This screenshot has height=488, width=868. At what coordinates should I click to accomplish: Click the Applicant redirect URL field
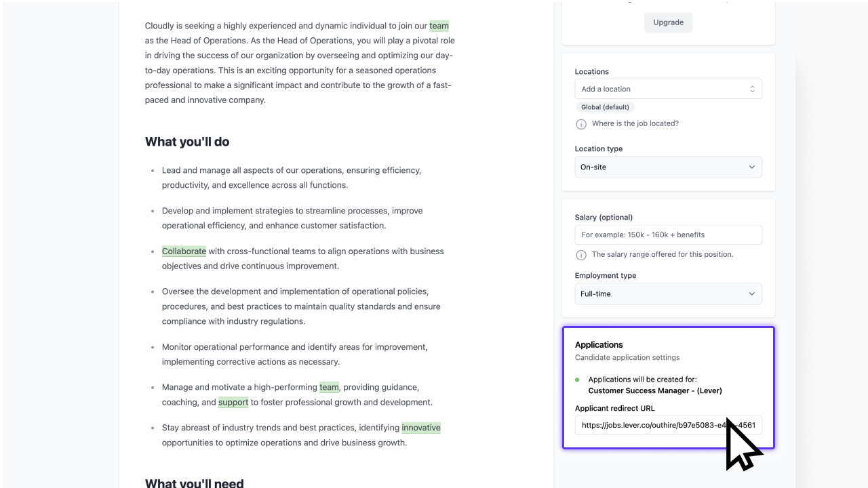669,426
